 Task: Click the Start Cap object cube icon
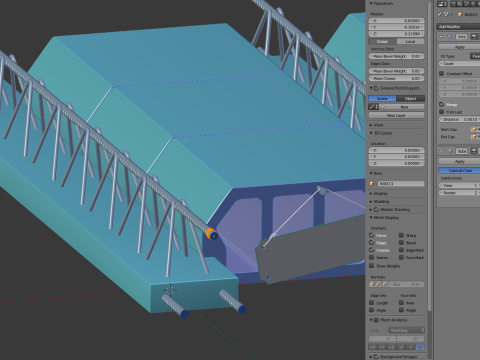pos(474,129)
